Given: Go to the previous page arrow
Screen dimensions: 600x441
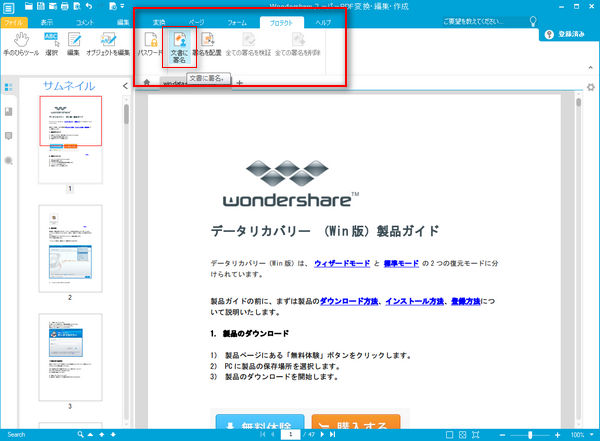Looking at the screenshot, I should pyautogui.click(x=273, y=434).
